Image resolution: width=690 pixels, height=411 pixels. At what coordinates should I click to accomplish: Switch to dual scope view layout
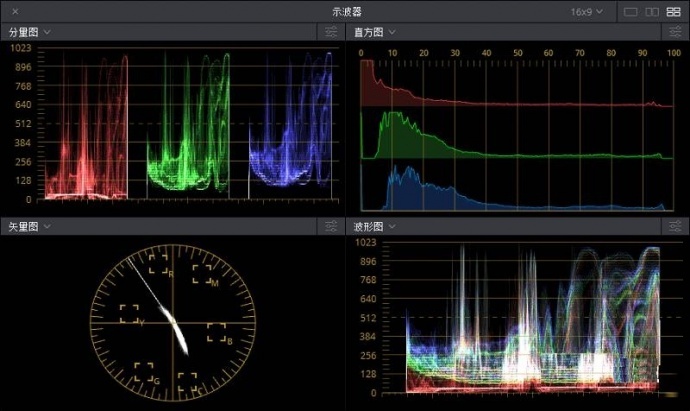[x=652, y=11]
